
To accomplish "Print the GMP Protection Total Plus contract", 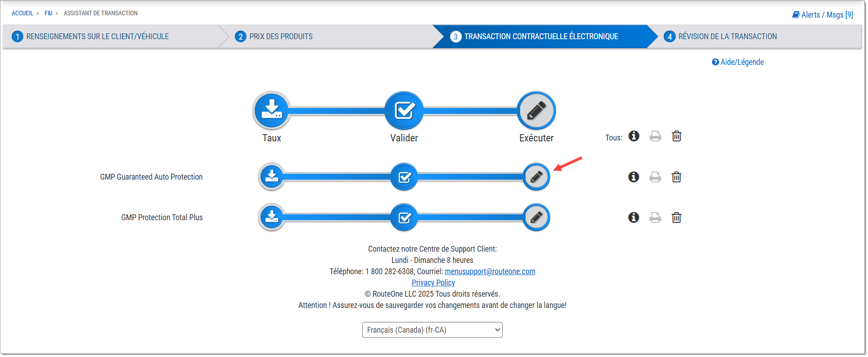I will 655,217.
